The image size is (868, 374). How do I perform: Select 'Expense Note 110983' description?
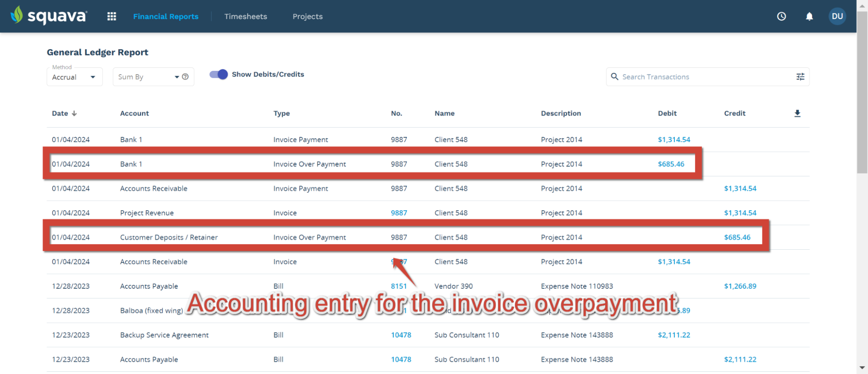click(577, 286)
